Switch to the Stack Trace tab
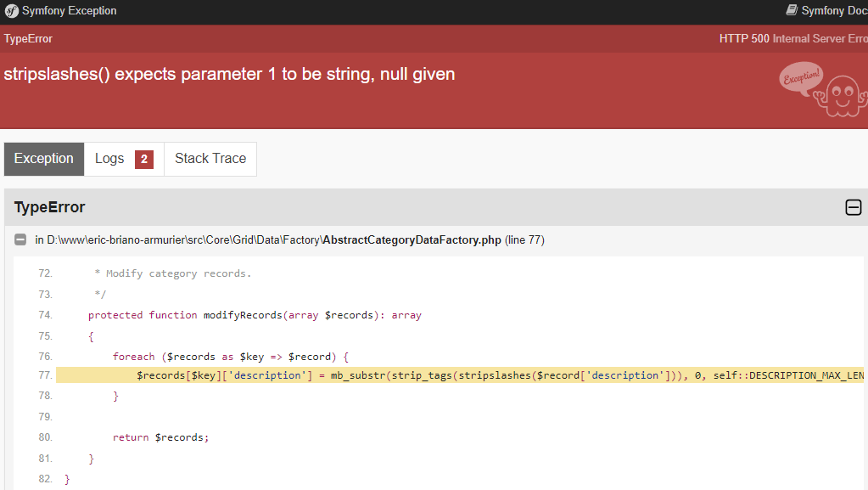Viewport: 868px width, 490px height. (210, 159)
